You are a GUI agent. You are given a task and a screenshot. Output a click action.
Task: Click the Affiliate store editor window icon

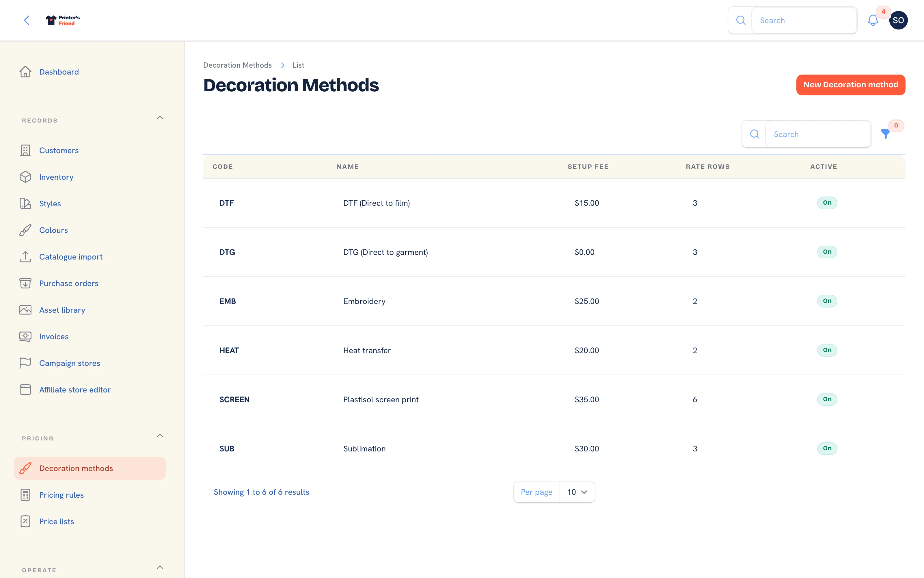coord(26,390)
